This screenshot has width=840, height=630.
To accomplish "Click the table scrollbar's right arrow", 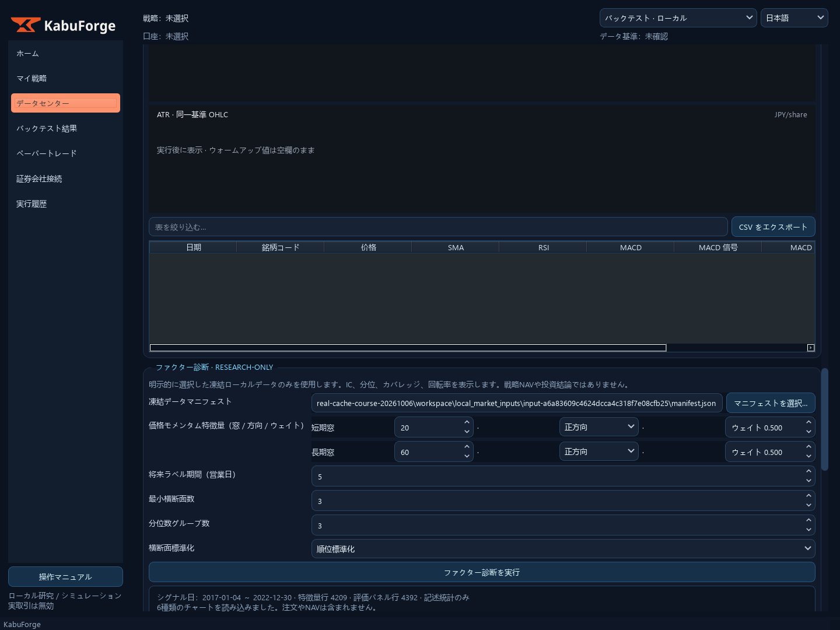I will [x=811, y=348].
